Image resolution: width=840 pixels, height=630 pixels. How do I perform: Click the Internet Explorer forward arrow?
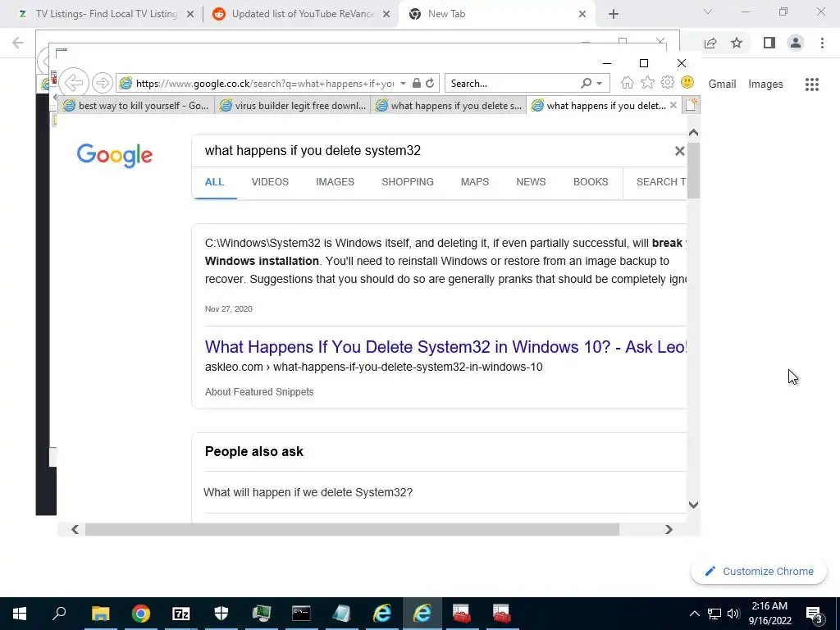[102, 83]
